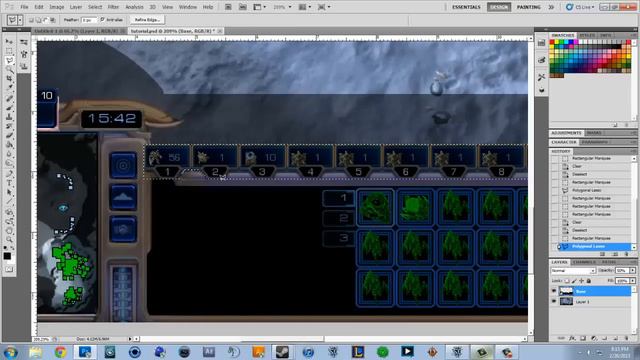Image resolution: width=640 pixels, height=360 pixels.
Task: Open the Image menu
Action: point(56,7)
